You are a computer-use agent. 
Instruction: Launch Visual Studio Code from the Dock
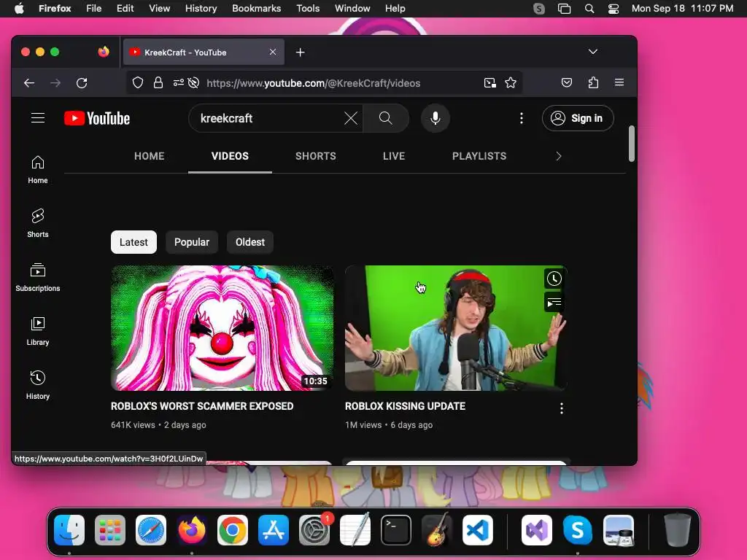pyautogui.click(x=477, y=530)
